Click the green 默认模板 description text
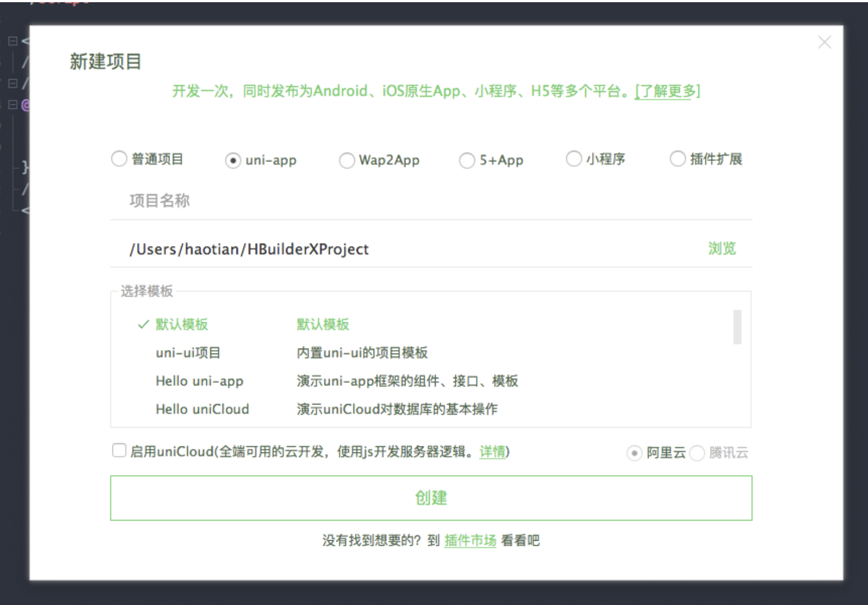Image resolution: width=868 pixels, height=605 pixels. click(323, 324)
